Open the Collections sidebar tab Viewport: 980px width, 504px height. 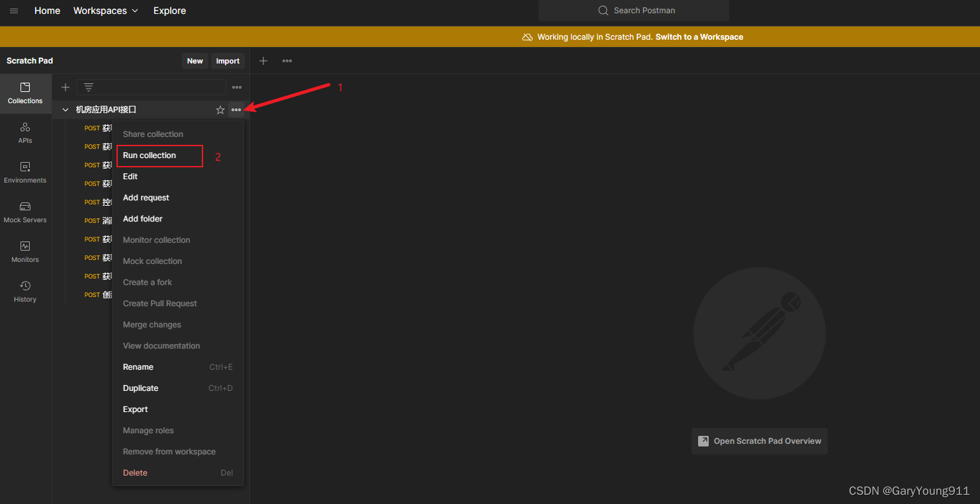pyautogui.click(x=25, y=94)
